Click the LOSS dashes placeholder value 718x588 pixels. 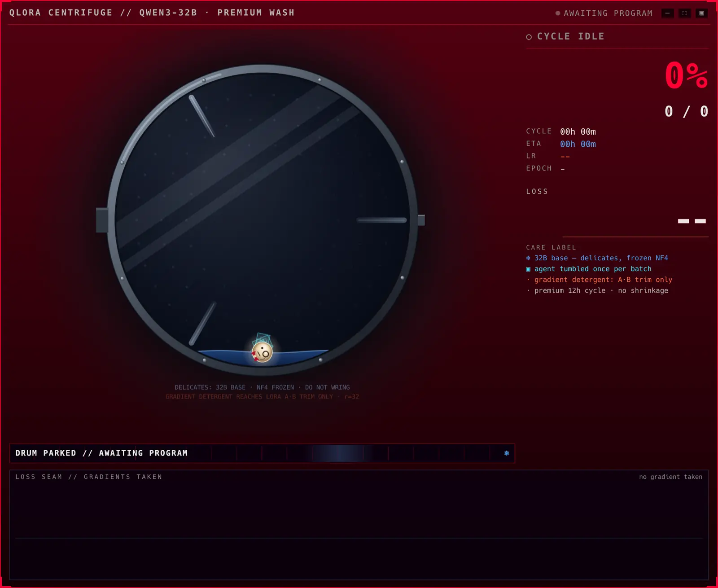pos(692,221)
